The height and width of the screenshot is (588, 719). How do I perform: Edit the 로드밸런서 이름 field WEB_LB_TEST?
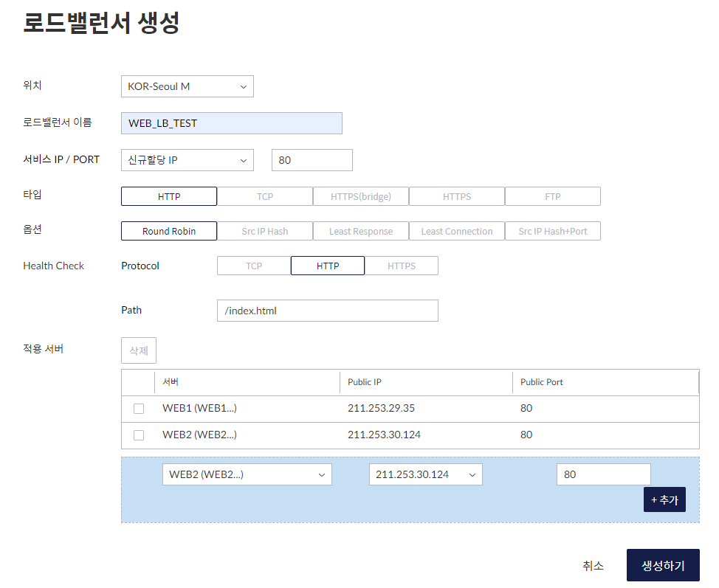232,123
